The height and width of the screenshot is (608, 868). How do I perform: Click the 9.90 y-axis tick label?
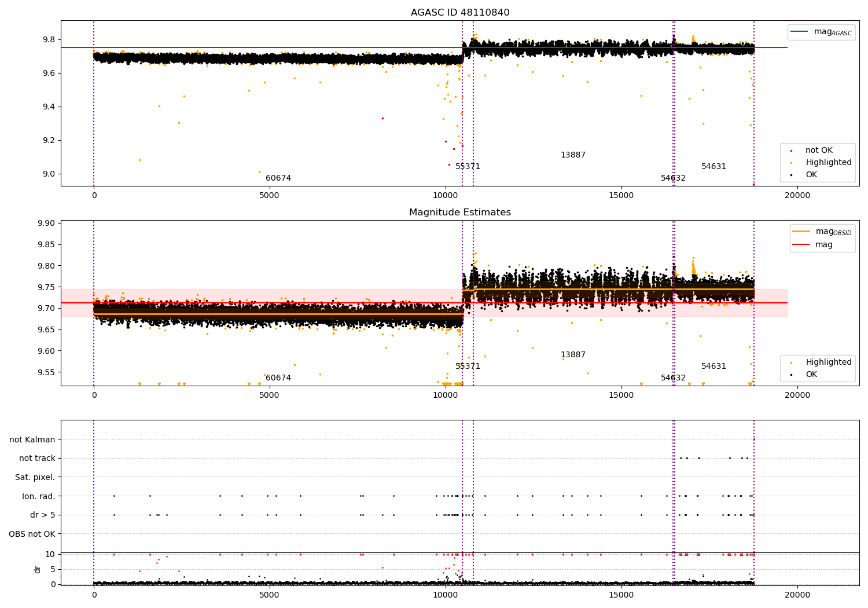click(46, 224)
